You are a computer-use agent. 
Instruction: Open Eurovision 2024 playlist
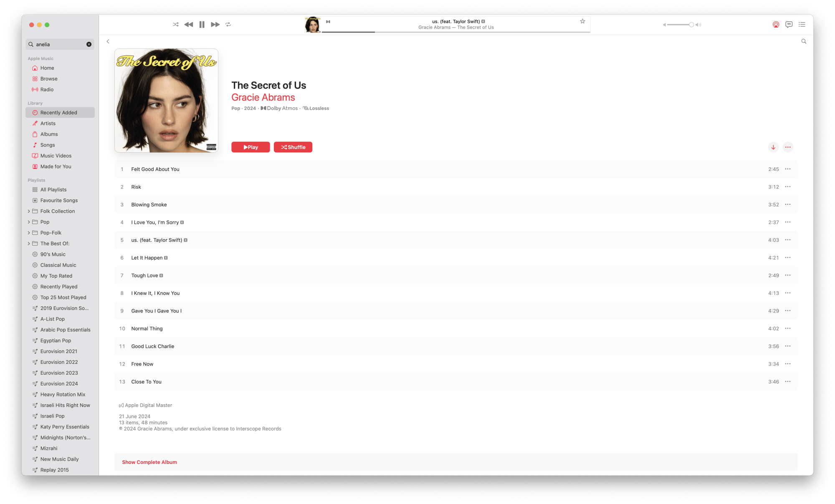60,384
